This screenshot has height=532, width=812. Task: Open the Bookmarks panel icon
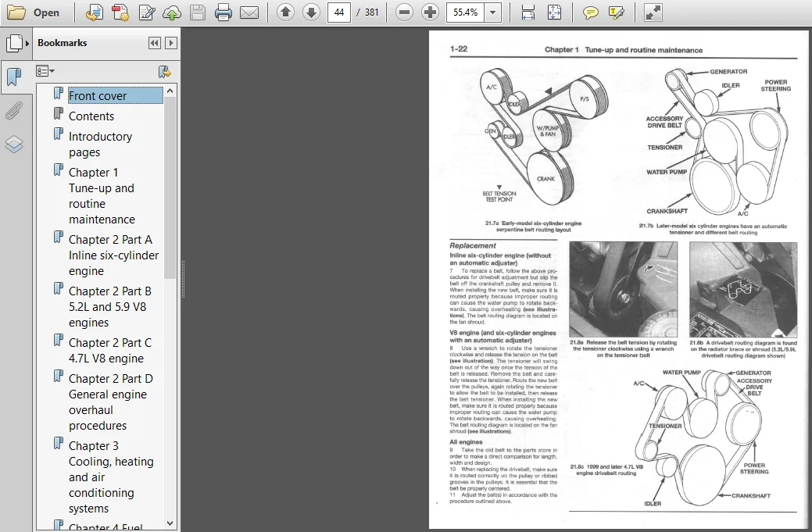(x=13, y=77)
